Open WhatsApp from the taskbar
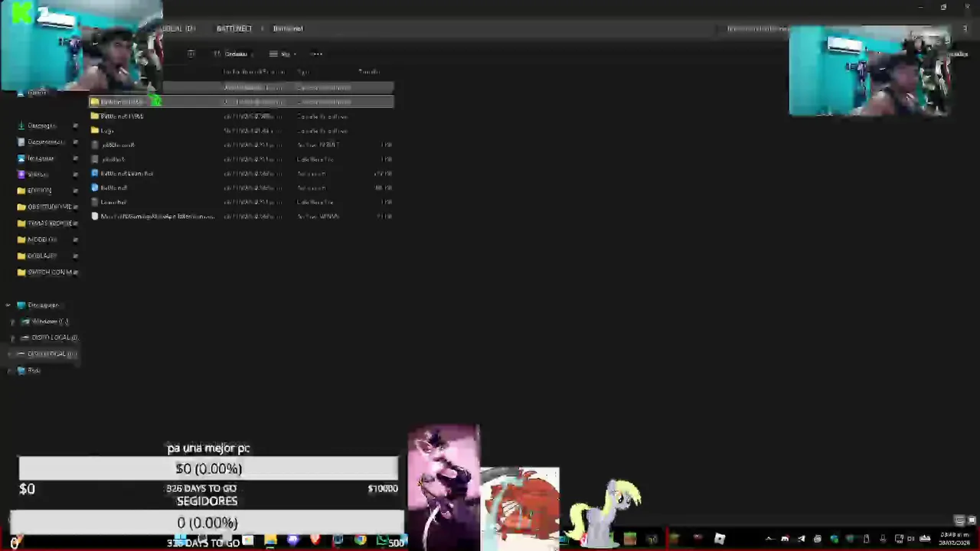The width and height of the screenshot is (980, 551). pyautogui.click(x=382, y=541)
